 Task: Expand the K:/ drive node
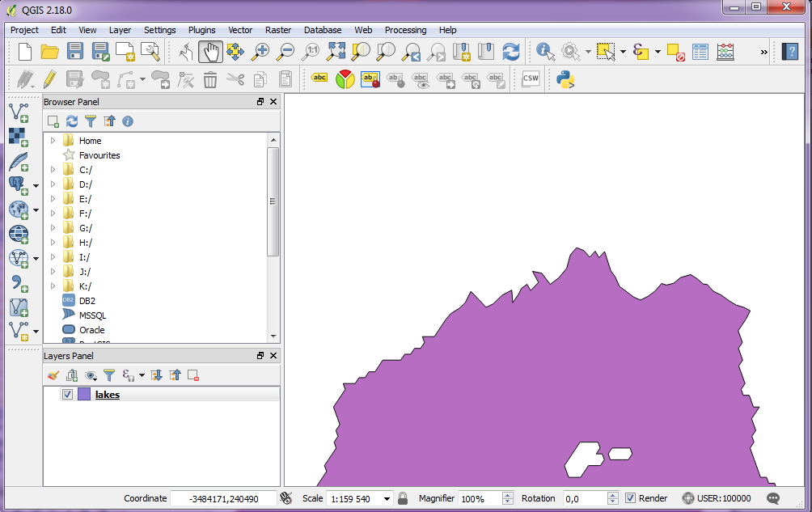(53, 286)
